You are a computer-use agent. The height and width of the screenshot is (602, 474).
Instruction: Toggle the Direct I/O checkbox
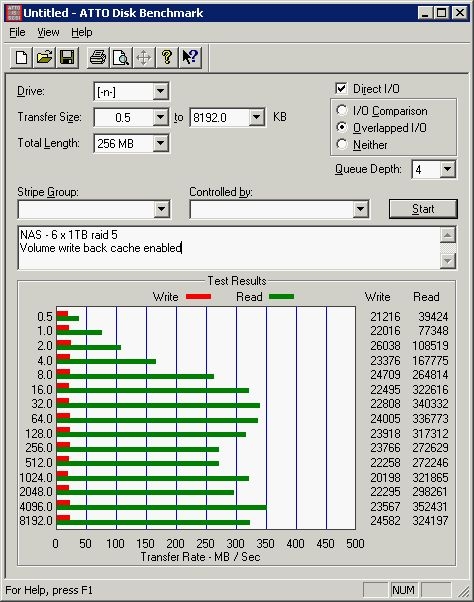[341, 88]
